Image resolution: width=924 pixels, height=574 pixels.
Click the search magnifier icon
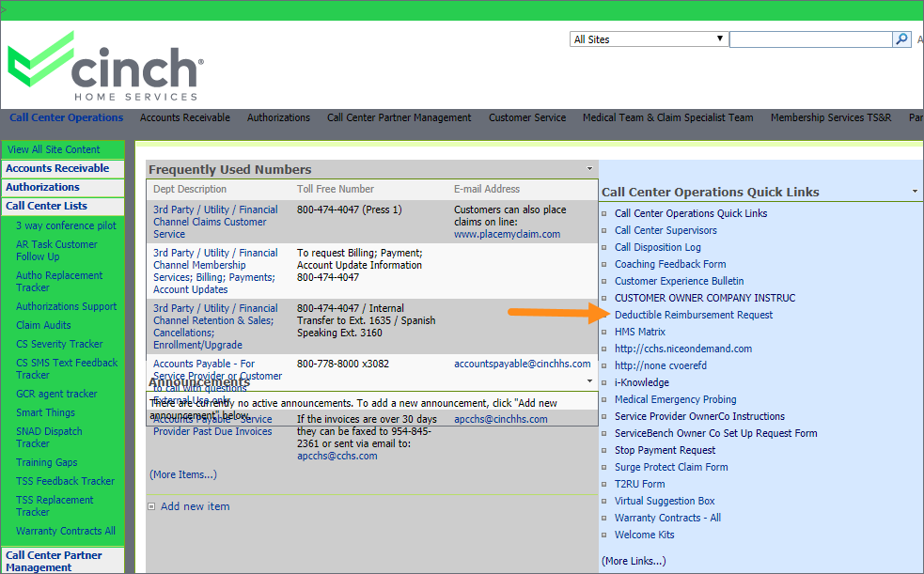tap(902, 39)
